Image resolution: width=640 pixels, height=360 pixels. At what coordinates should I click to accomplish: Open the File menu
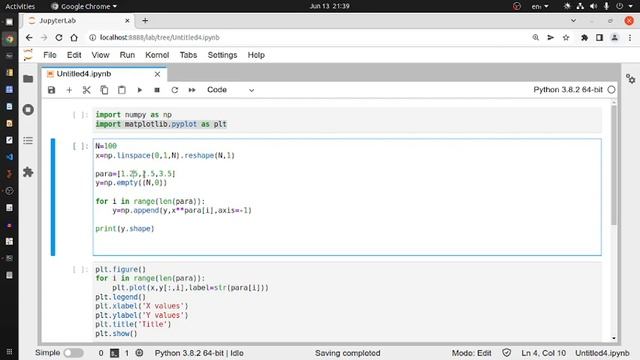50,55
